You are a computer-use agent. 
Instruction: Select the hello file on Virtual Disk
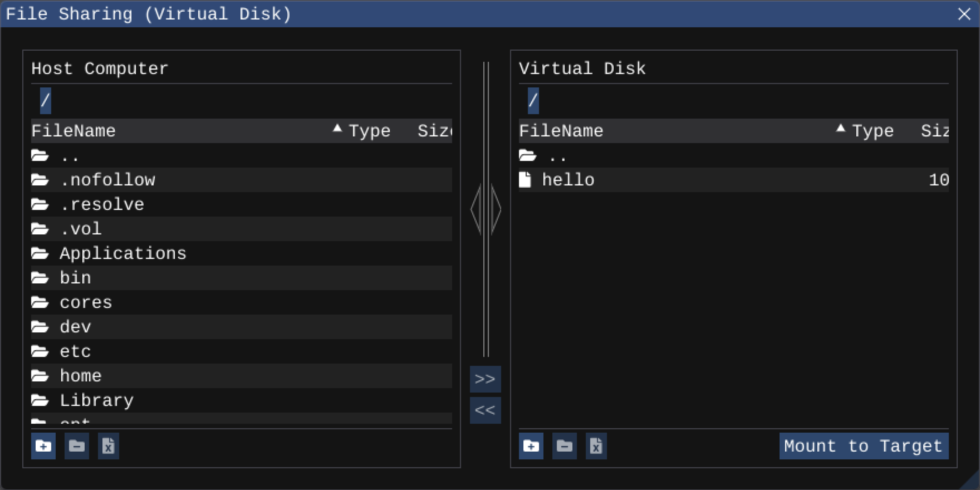point(568,180)
